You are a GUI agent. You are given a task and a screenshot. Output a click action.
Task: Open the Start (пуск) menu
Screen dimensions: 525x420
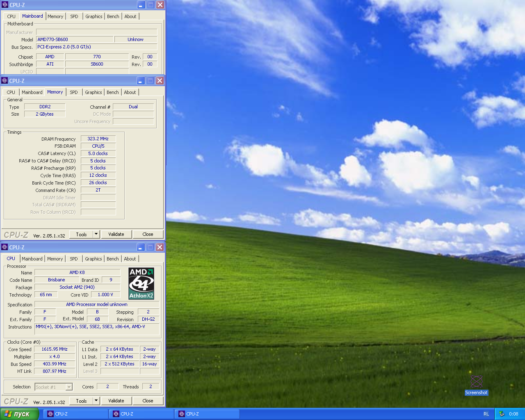[x=19, y=414]
